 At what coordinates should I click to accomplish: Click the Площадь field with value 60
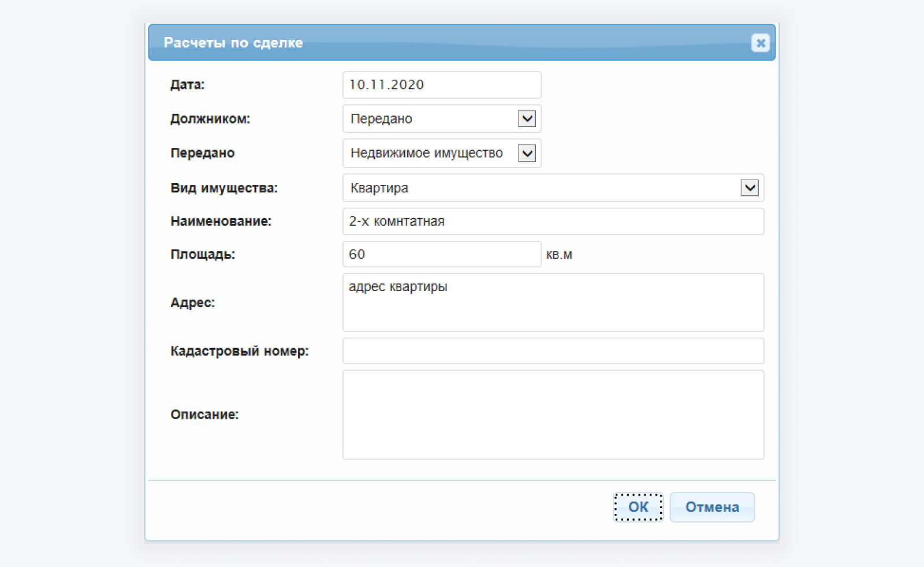[x=442, y=254]
